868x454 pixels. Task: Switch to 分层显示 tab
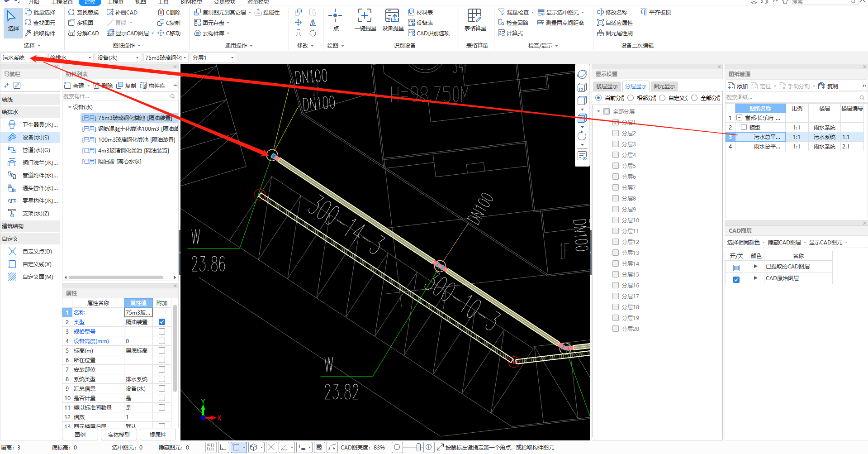[x=636, y=86]
